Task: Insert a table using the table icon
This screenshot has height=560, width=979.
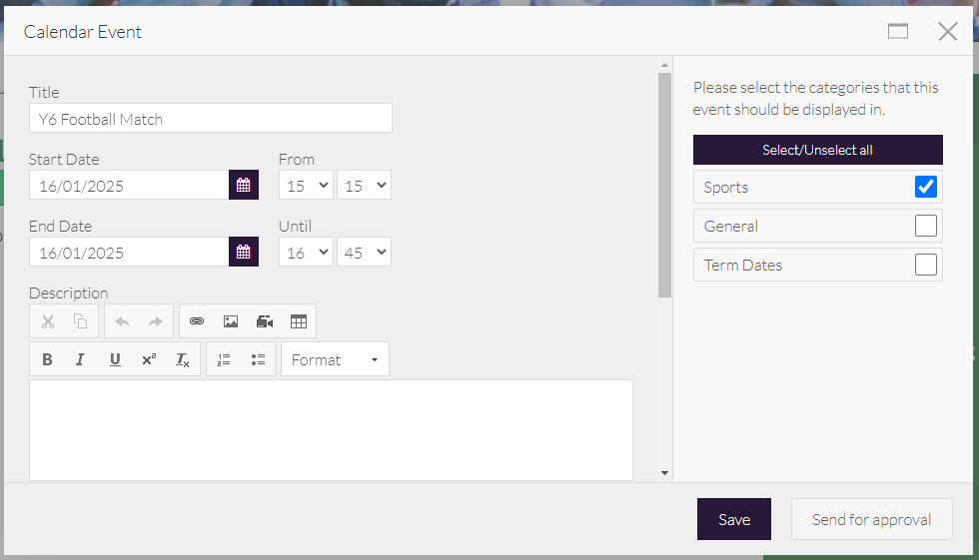Action: coord(298,321)
